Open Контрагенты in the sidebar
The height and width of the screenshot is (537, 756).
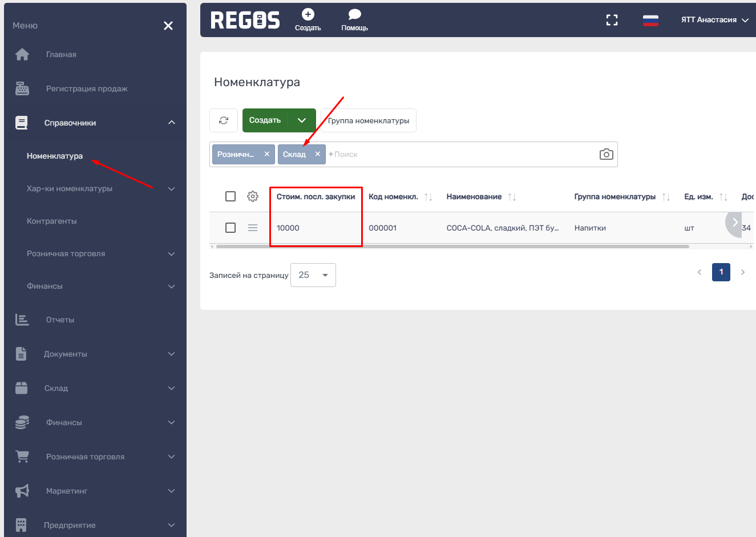[52, 221]
